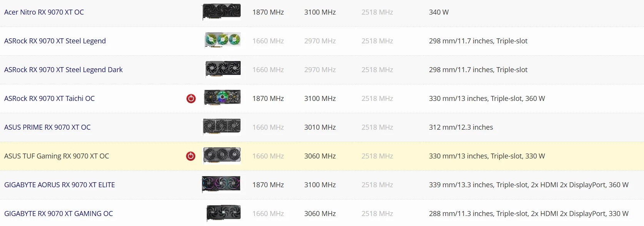
Task: Click the ASRock Steel Legend Dark card image
Action: 223,69
